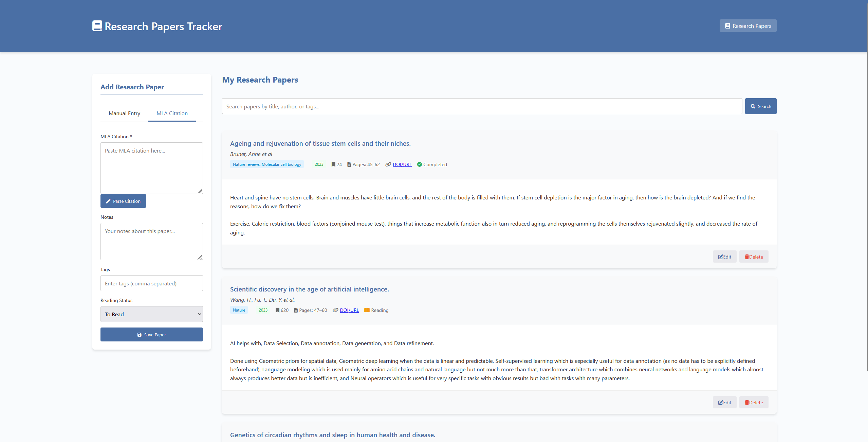Click the author line Wang, H., Fu, T., Du, Y.
The image size is (868, 442).
[x=262, y=300]
